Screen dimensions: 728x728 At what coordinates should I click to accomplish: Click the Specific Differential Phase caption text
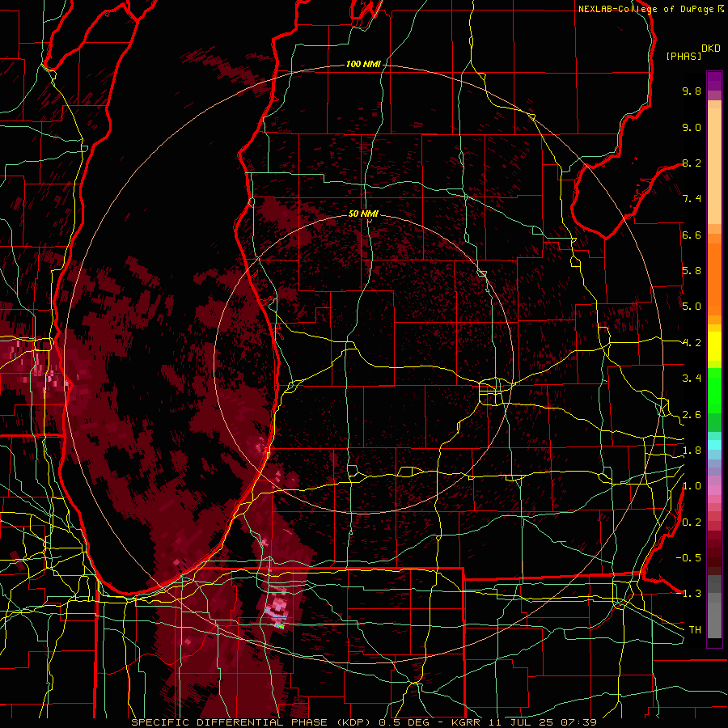[x=363, y=722]
